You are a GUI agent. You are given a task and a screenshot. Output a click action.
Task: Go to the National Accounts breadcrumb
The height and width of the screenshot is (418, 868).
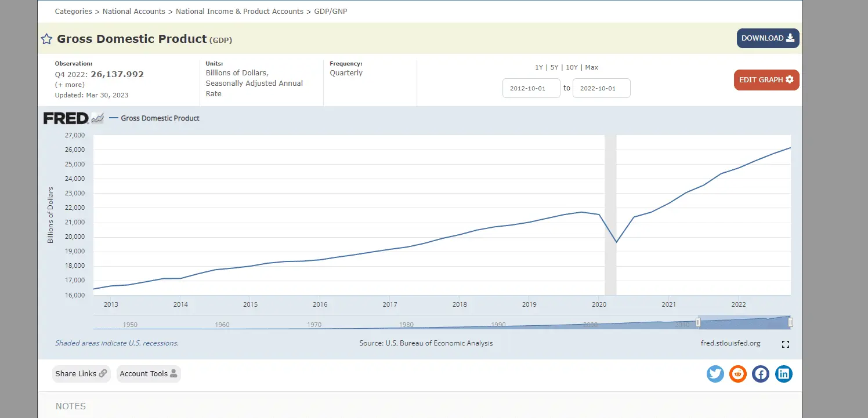[133, 12]
